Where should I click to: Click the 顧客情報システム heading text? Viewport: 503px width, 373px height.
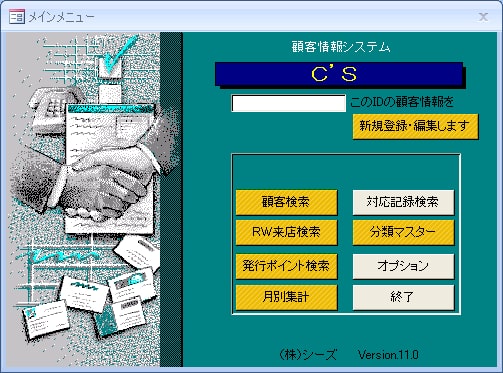341,47
